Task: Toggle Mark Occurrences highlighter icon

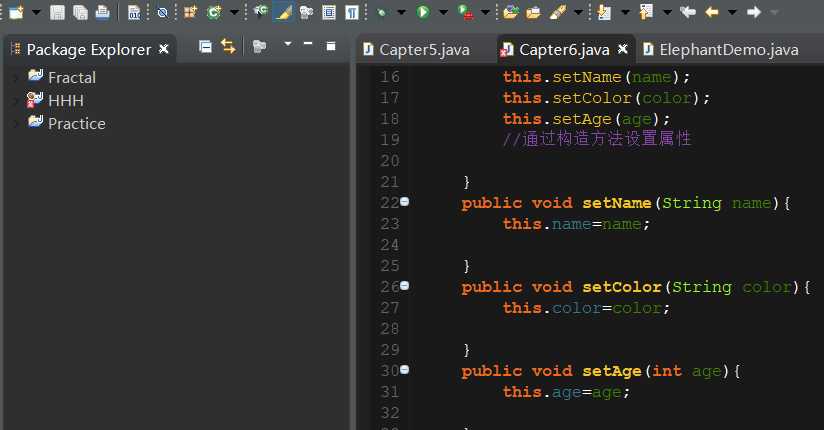Action: [x=283, y=12]
